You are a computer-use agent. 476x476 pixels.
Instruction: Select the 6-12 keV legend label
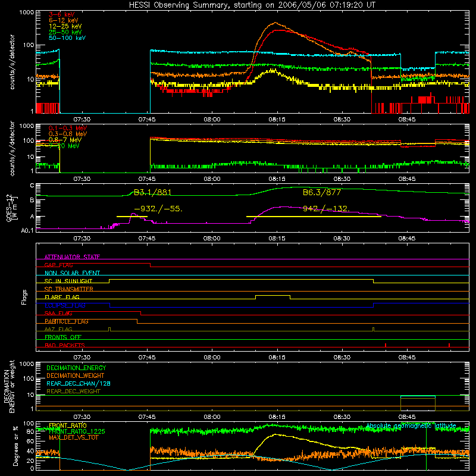tap(64, 20)
